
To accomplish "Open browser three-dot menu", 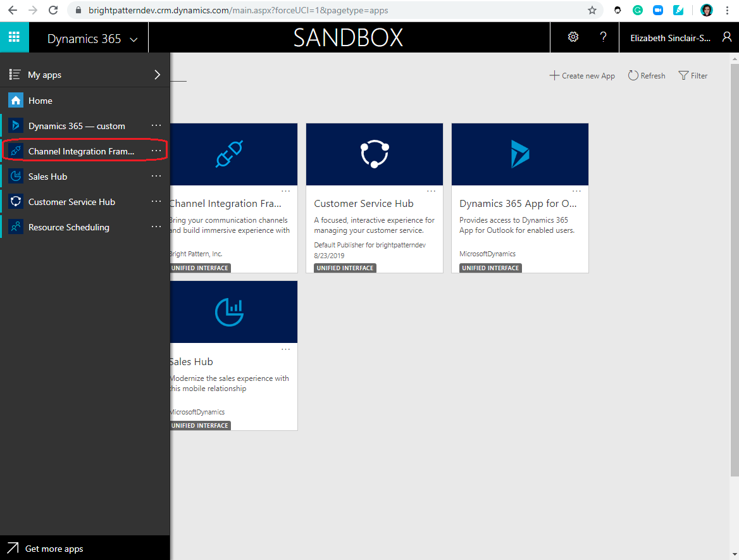I will pos(727,10).
